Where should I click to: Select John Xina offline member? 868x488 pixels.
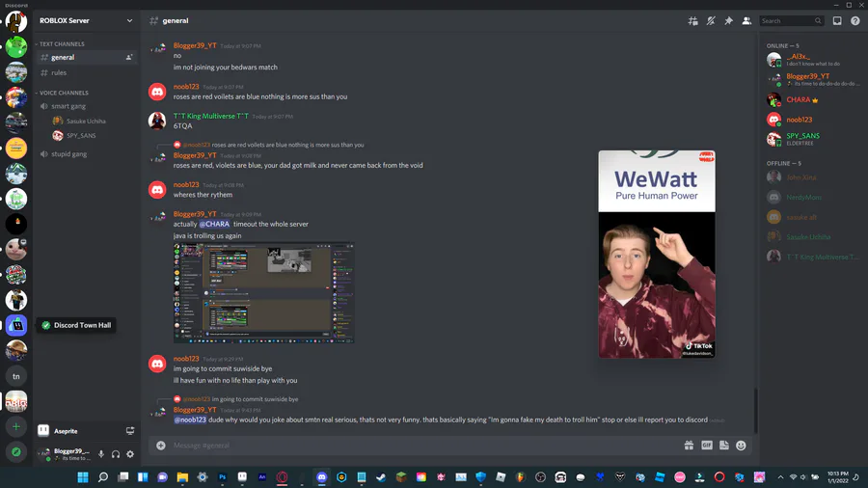814,177
